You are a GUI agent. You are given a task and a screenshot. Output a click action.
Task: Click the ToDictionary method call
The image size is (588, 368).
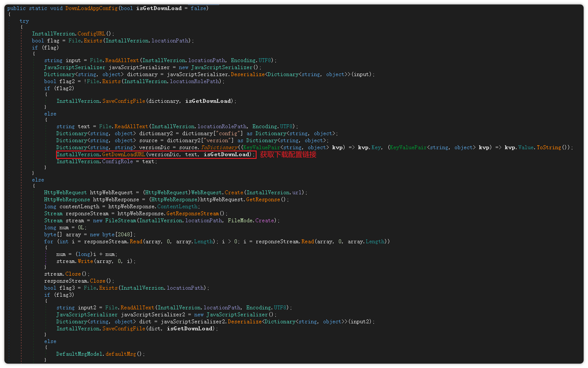click(x=220, y=147)
